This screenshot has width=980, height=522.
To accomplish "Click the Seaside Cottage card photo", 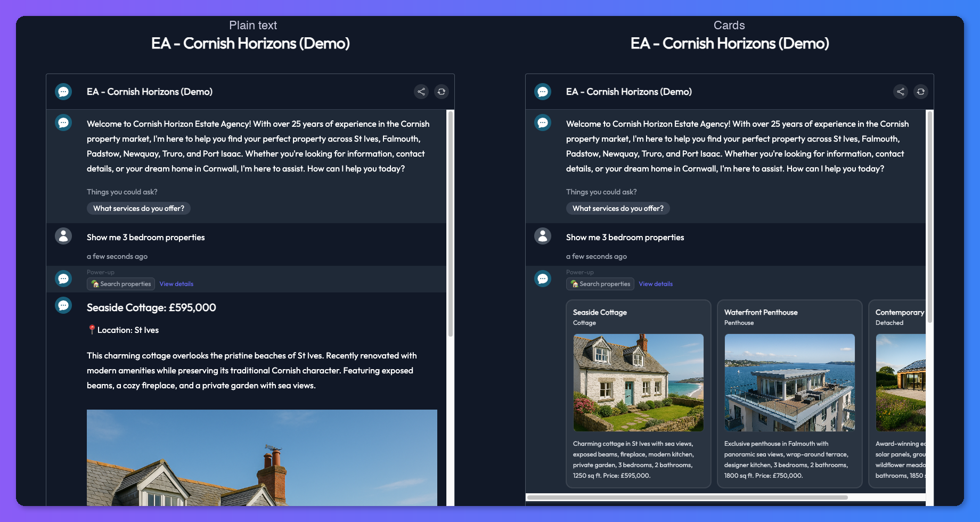I will tap(638, 382).
